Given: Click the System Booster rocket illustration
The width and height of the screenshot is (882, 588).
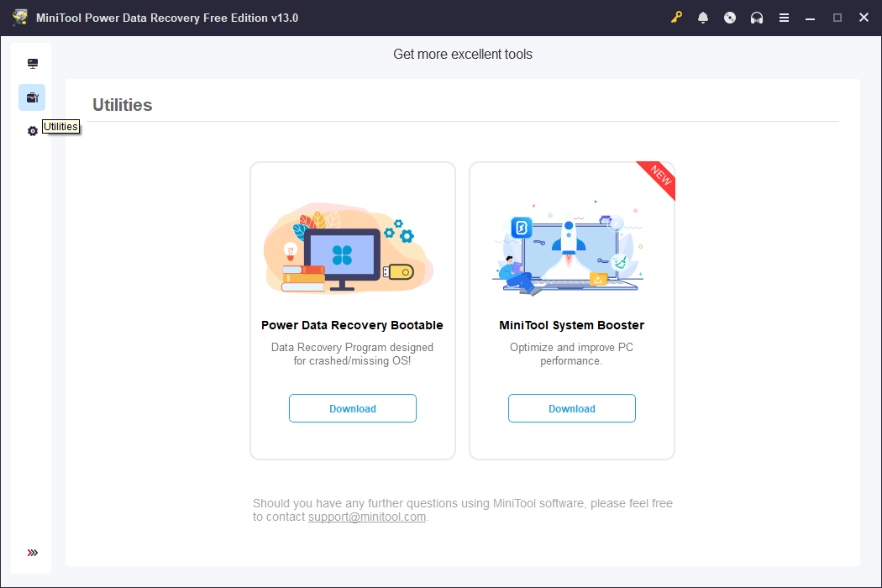Looking at the screenshot, I should (x=568, y=248).
